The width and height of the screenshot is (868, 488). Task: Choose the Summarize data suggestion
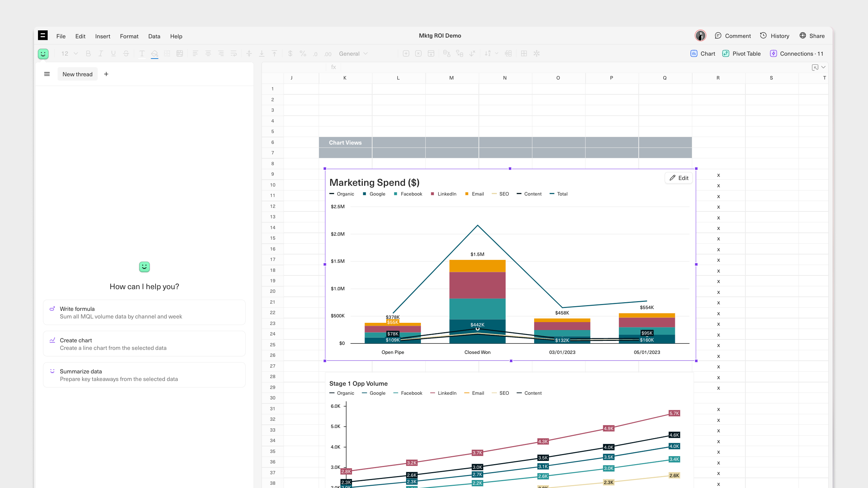144,375
